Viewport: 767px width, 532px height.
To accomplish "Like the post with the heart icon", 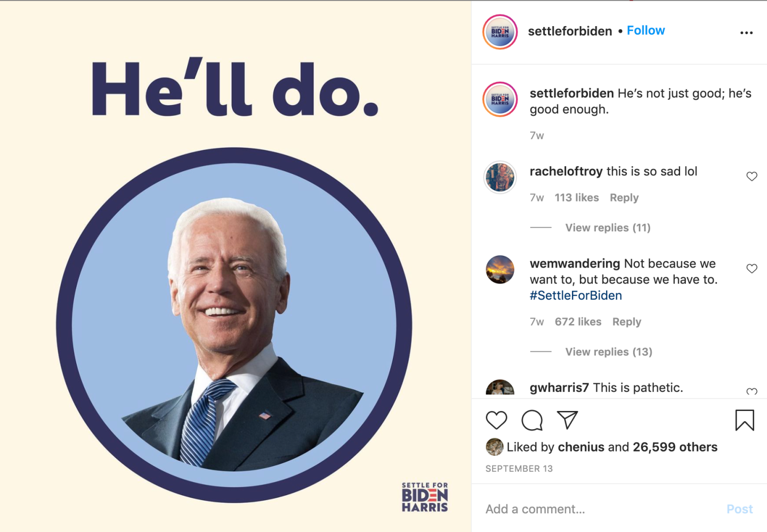I will click(x=496, y=420).
